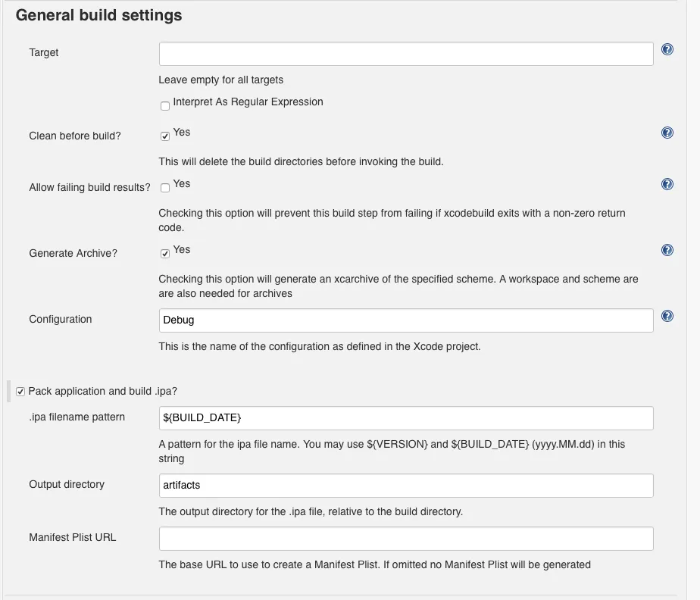Viewport: 700px width, 600px height.
Task: Focus the Manifest Plist URL field
Action: pyautogui.click(x=405, y=538)
